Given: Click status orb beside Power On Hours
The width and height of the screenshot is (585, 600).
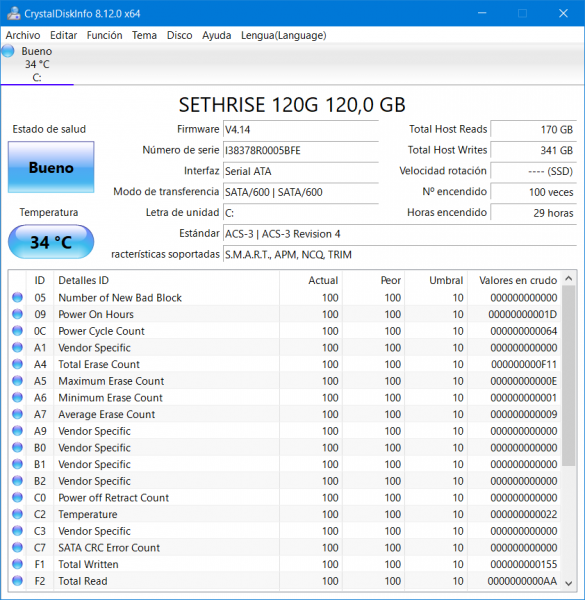Looking at the screenshot, I should pyautogui.click(x=17, y=314).
